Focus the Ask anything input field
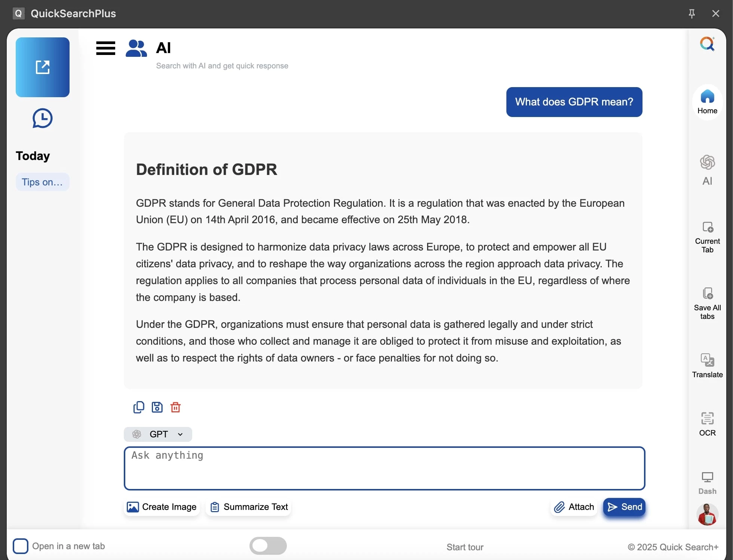This screenshot has height=560, width=733. (x=384, y=468)
